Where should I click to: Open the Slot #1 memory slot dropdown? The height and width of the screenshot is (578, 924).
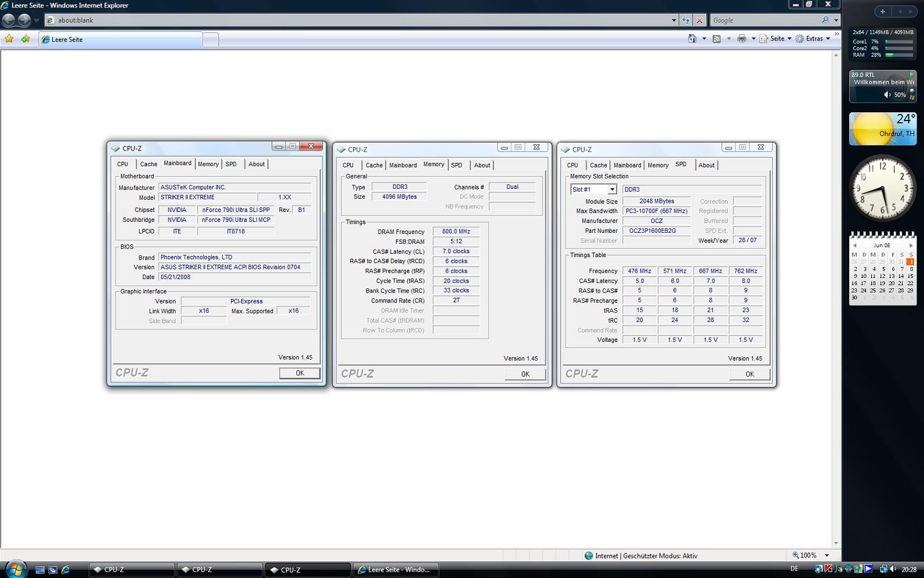(611, 189)
